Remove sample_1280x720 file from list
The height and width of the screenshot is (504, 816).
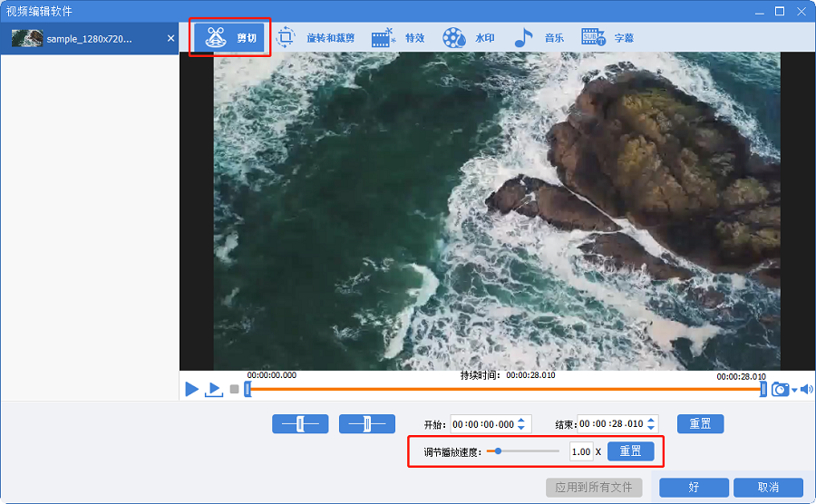point(171,39)
